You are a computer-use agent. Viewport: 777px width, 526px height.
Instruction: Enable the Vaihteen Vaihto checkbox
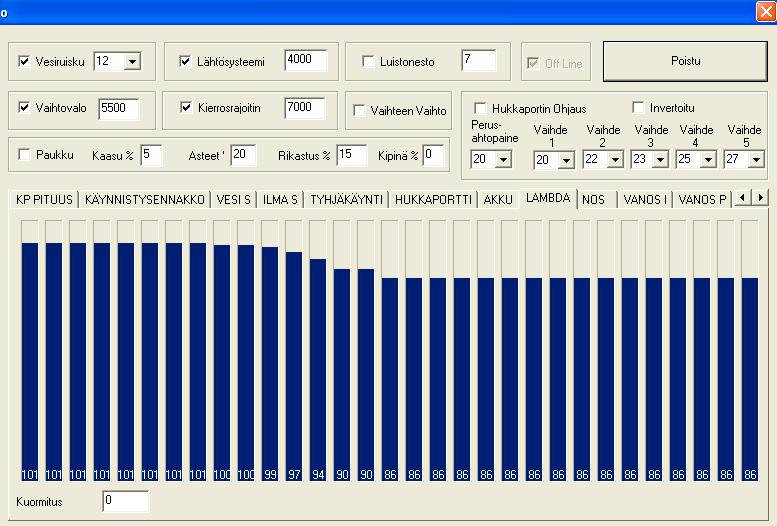[x=359, y=110]
